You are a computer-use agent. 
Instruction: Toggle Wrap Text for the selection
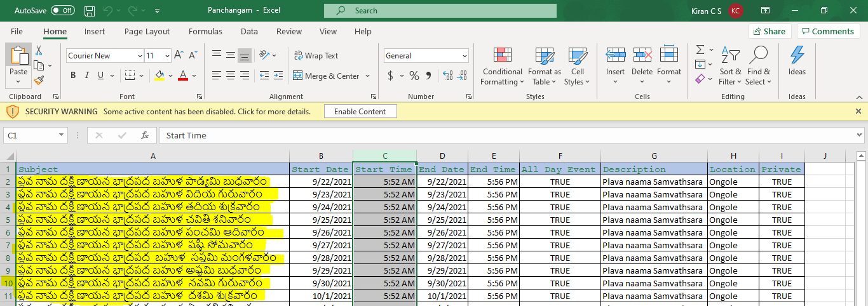316,56
